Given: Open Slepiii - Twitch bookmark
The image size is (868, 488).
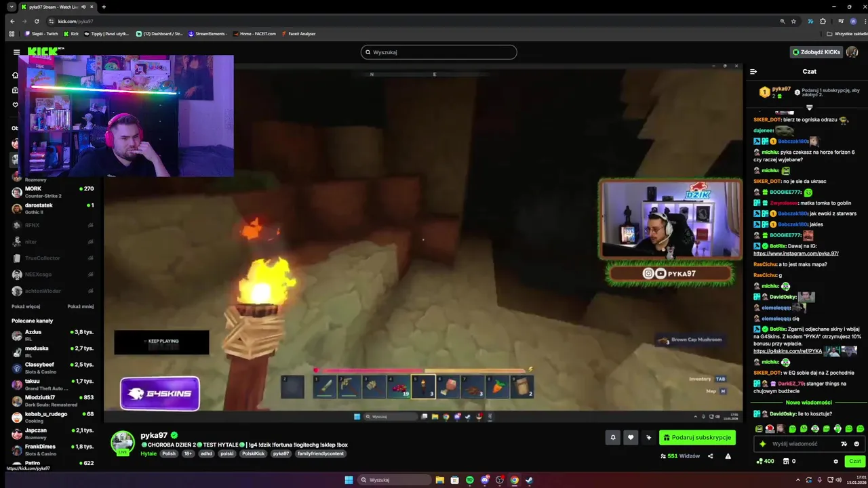Looking at the screenshot, I should (41, 33).
